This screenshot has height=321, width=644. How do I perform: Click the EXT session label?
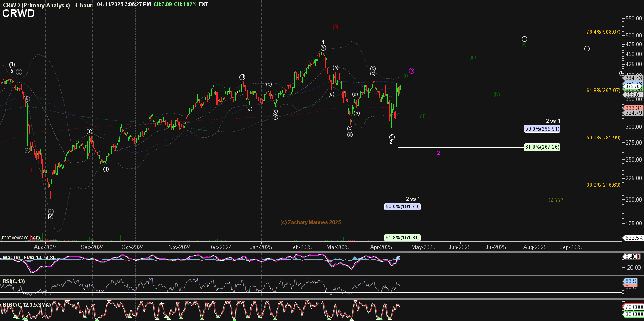click(204, 4)
